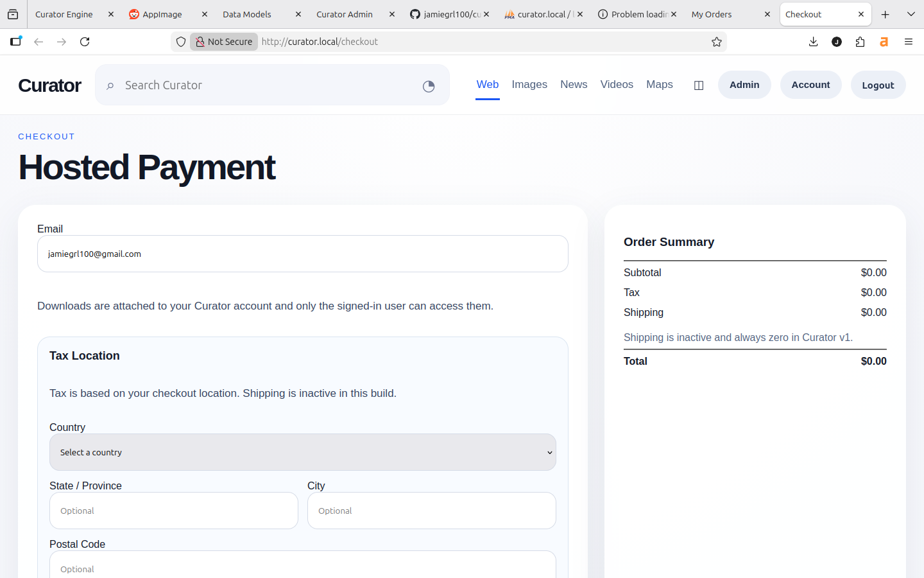The height and width of the screenshot is (578, 924).
Task: Click the tracking protection shield icon
Action: pos(180,41)
